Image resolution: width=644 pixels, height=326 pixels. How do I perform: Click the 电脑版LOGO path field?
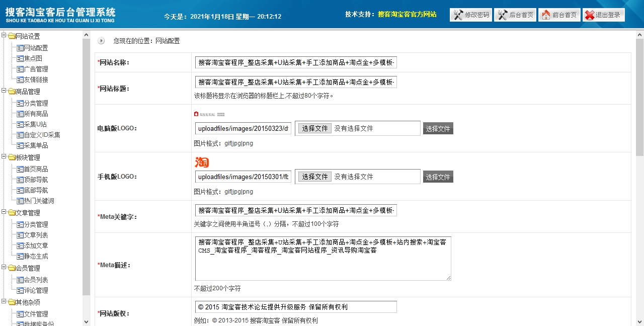tap(243, 128)
